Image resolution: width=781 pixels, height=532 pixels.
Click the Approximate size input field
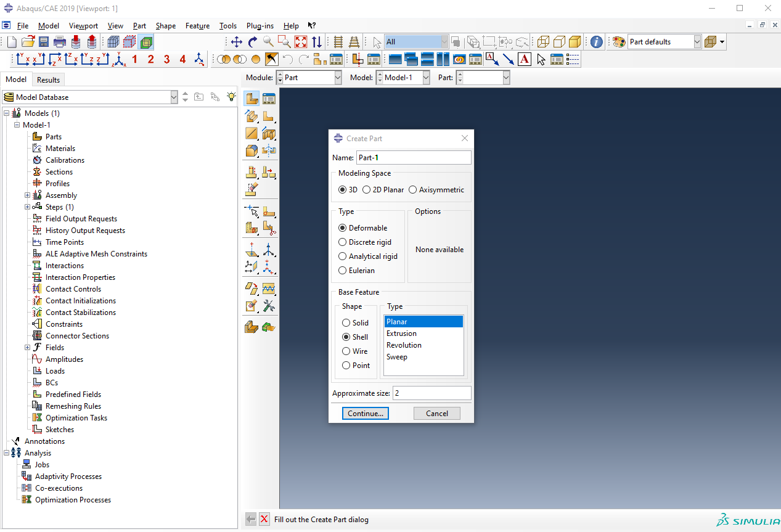pos(431,393)
